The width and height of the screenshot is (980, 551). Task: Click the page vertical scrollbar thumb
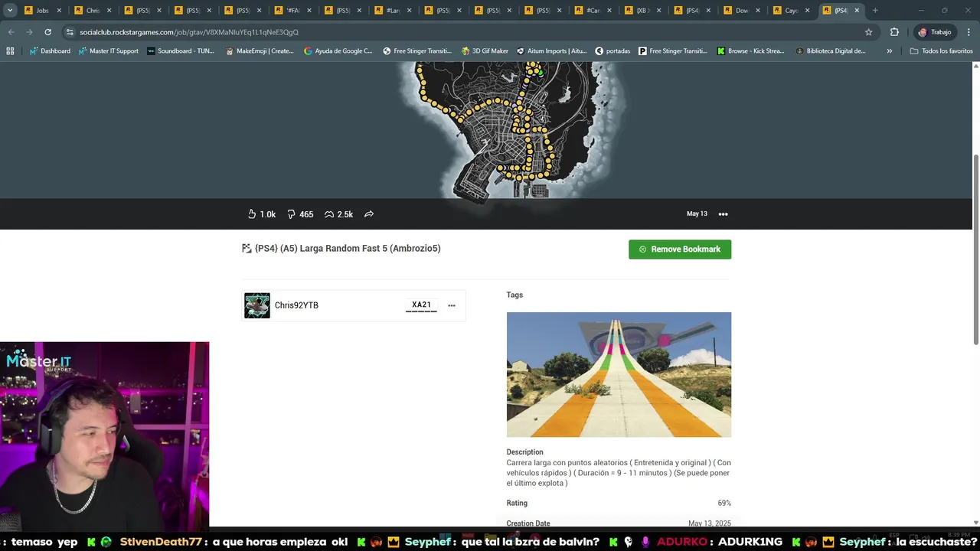[975, 249]
